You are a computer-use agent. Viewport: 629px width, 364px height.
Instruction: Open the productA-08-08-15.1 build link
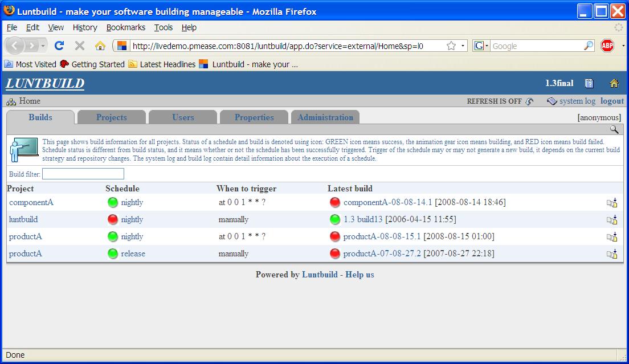pyautogui.click(x=382, y=236)
